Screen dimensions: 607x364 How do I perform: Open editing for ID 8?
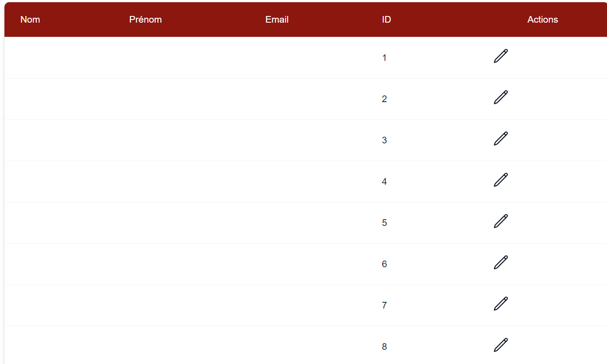pos(500,345)
